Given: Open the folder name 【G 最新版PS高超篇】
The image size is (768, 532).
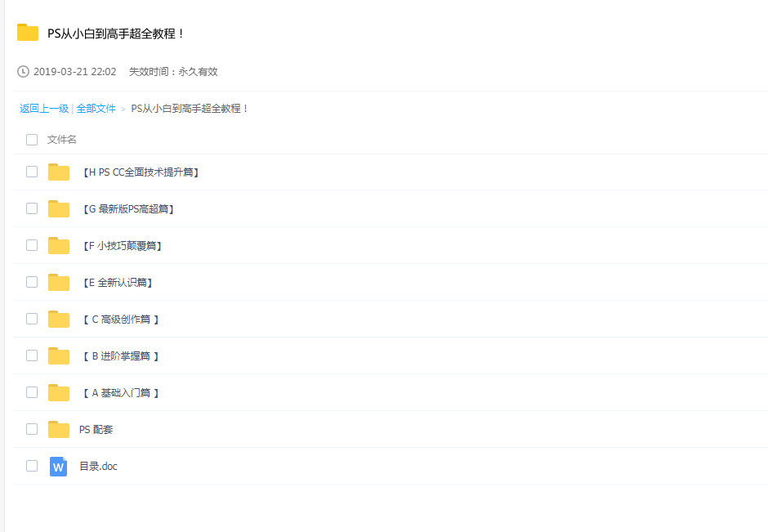Looking at the screenshot, I should (x=128, y=209).
